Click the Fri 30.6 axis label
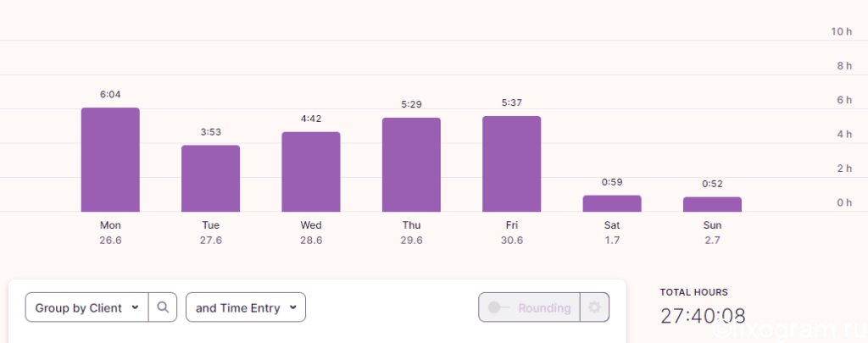The image size is (868, 343). coord(511,233)
